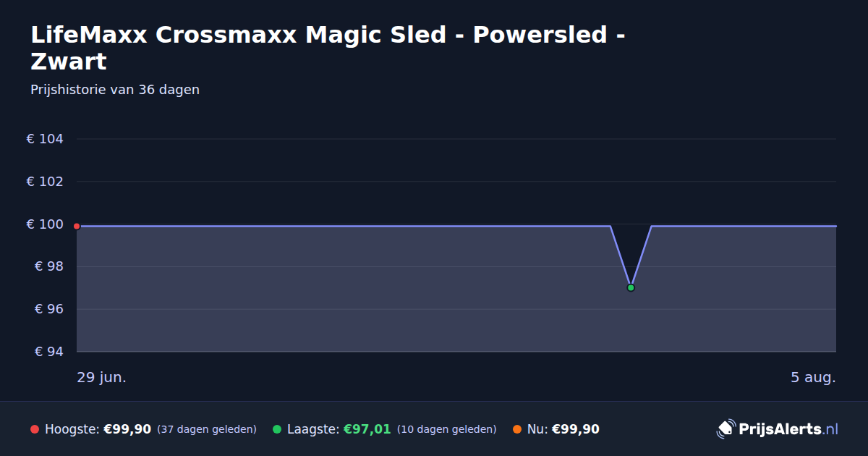Click the Nu €99,90 current price
Image resolution: width=868 pixels, height=456 pixels.
[576, 429]
